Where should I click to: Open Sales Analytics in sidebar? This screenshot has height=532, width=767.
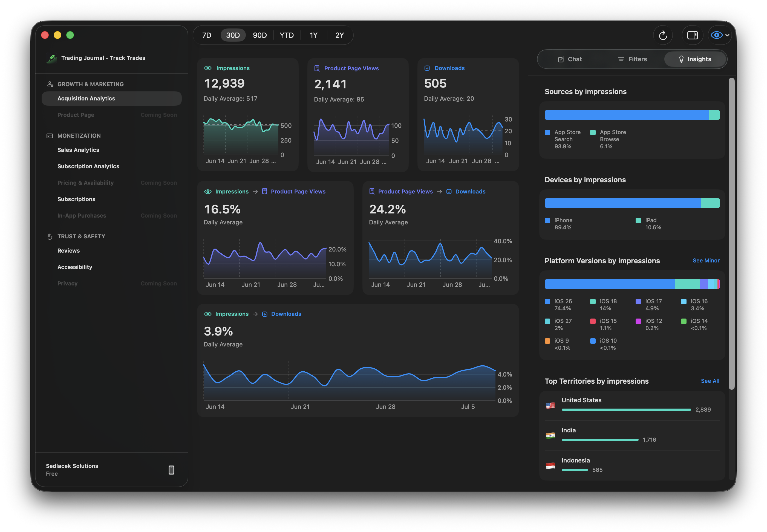111,150
